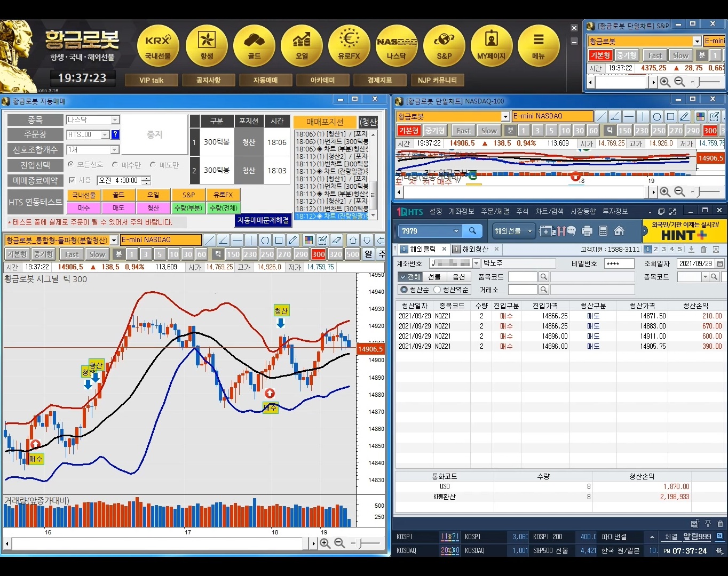Open the MY페이지 icon
Viewport: 728px width, 576px height.
coord(492,46)
